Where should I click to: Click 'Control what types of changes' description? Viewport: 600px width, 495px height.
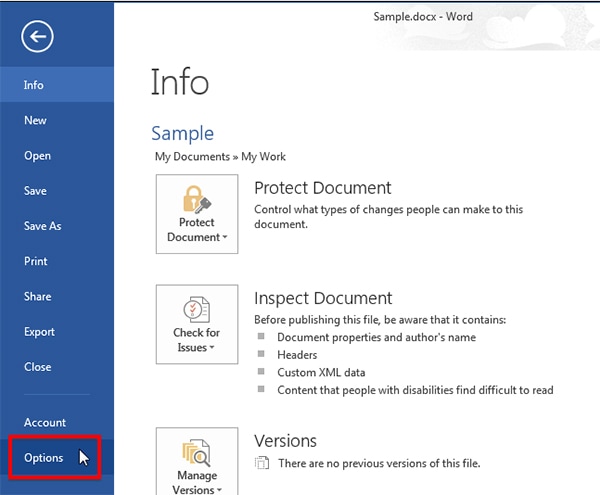[388, 217]
